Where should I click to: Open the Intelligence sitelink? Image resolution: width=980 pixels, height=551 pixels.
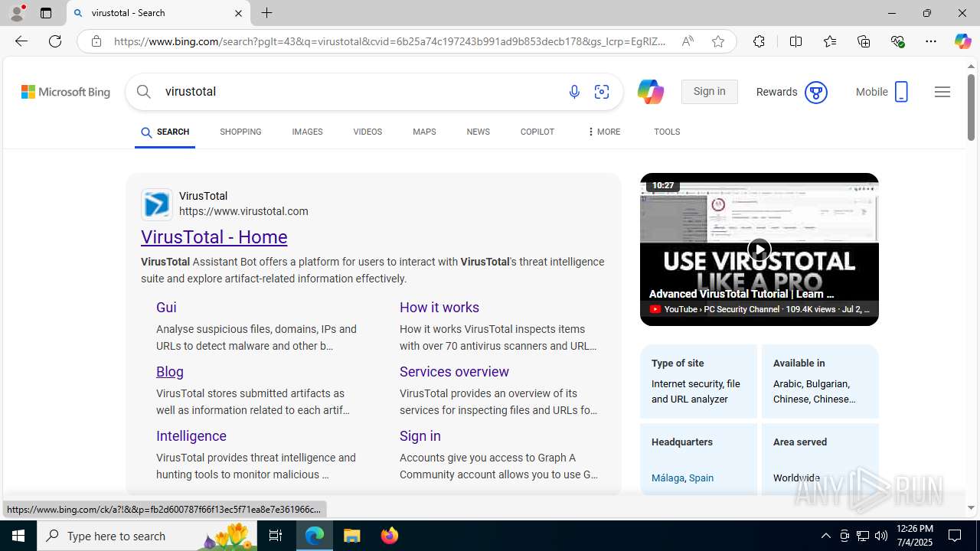pyautogui.click(x=191, y=436)
